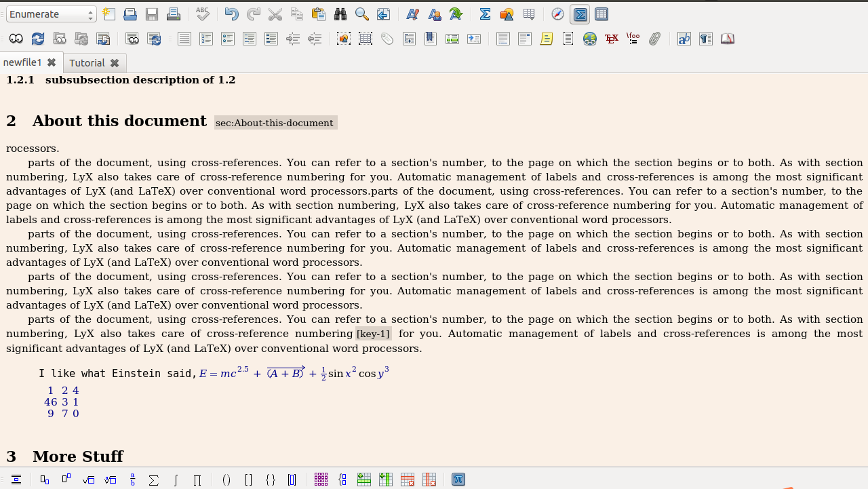Open text style ab icon
This screenshot has width=868, height=489.
coord(684,39)
